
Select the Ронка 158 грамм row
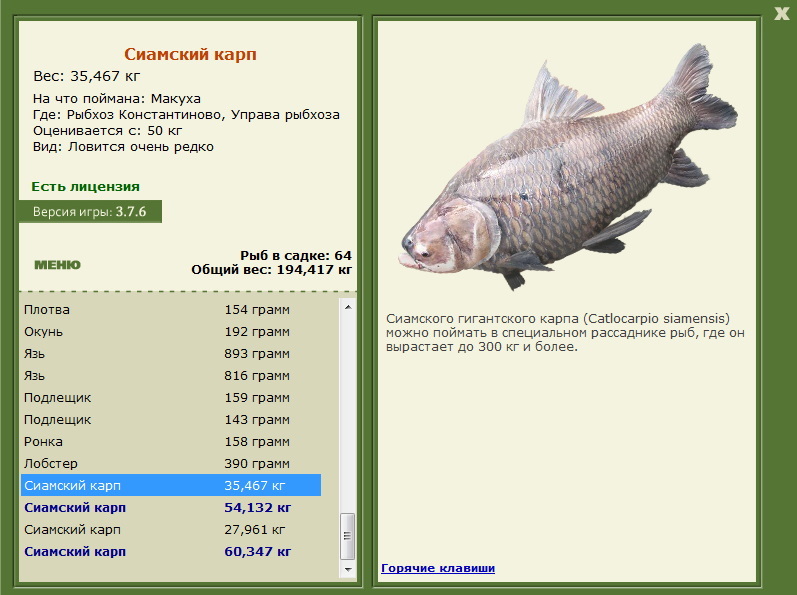click(171, 442)
